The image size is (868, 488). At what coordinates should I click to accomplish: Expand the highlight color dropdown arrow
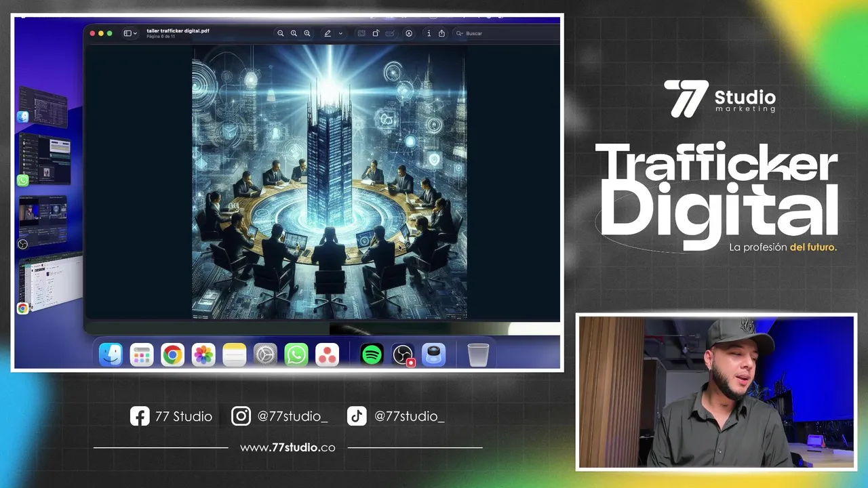[340, 33]
